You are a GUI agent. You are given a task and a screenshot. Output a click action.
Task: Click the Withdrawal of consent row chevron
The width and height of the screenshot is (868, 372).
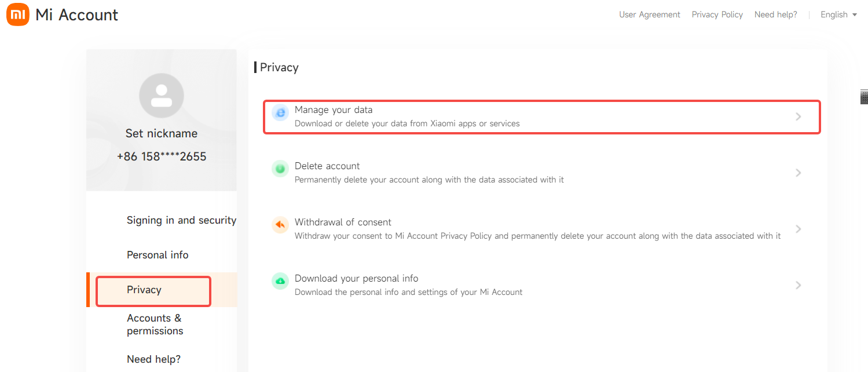point(798,229)
